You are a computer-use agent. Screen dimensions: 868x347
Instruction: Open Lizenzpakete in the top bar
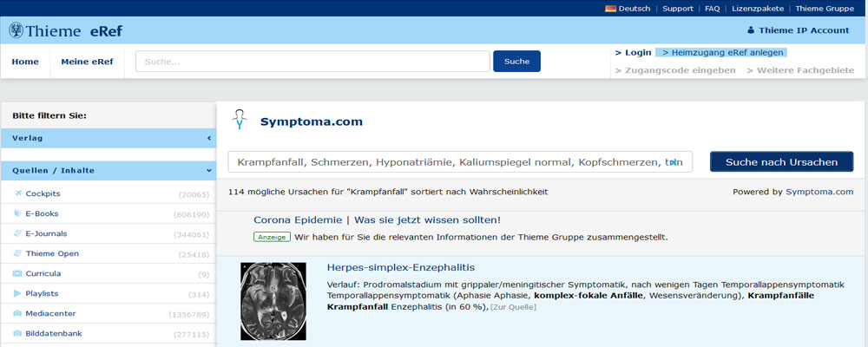coord(758,9)
